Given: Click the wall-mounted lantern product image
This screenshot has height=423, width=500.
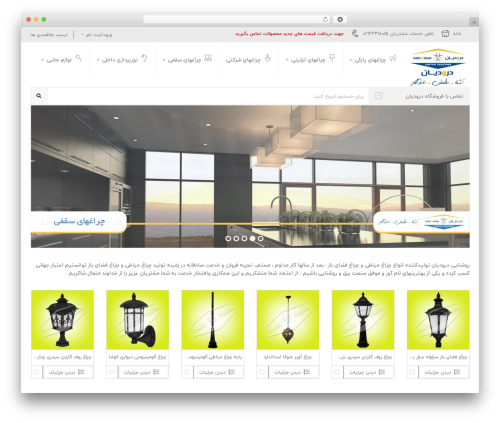Looking at the screenshot, I should [137, 320].
